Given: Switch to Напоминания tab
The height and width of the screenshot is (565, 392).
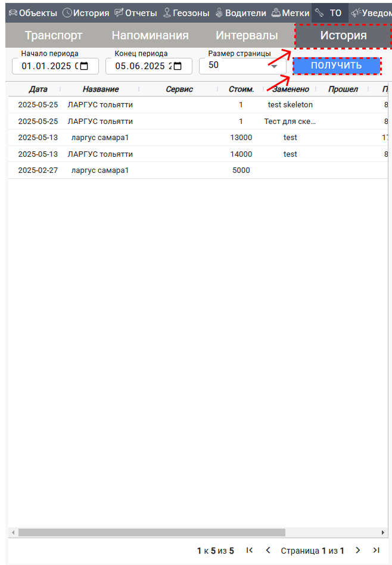Looking at the screenshot, I should point(150,35).
